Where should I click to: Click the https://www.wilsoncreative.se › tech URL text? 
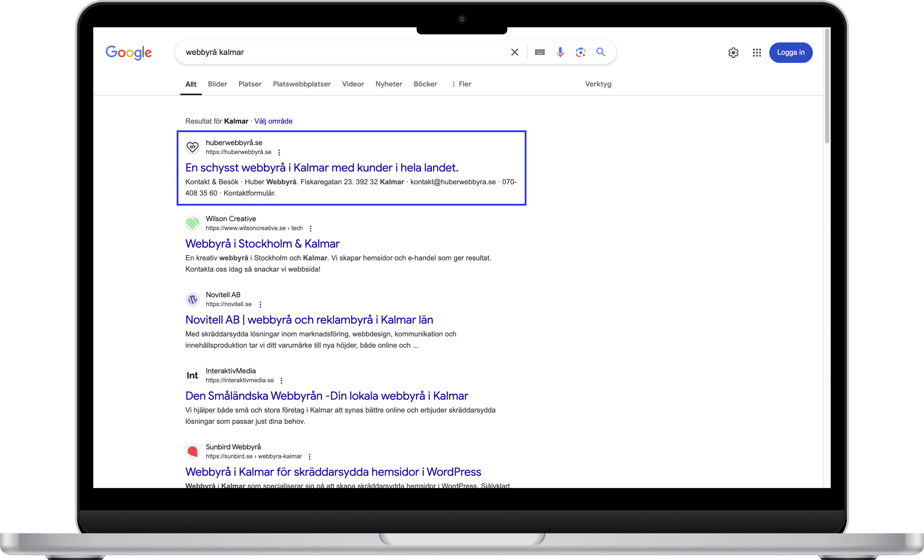coord(254,228)
